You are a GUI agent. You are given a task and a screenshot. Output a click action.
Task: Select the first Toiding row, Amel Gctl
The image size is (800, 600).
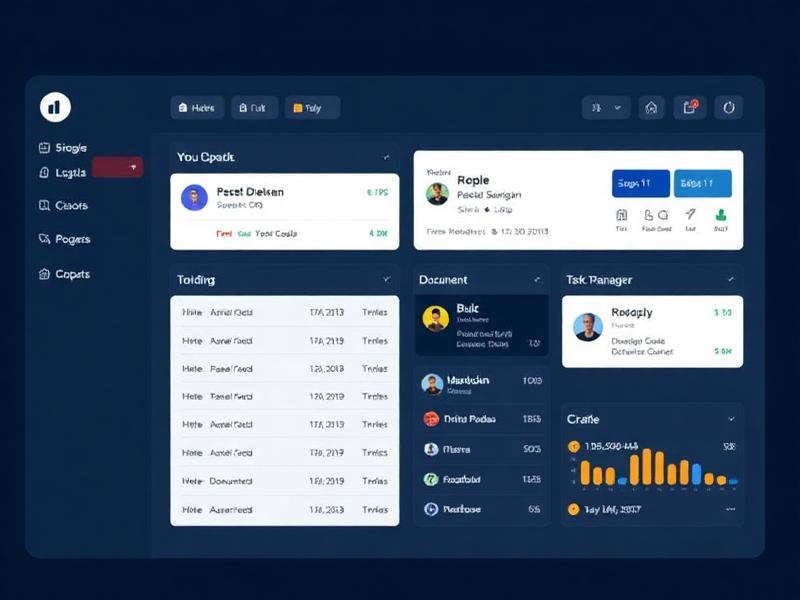pos(285,312)
